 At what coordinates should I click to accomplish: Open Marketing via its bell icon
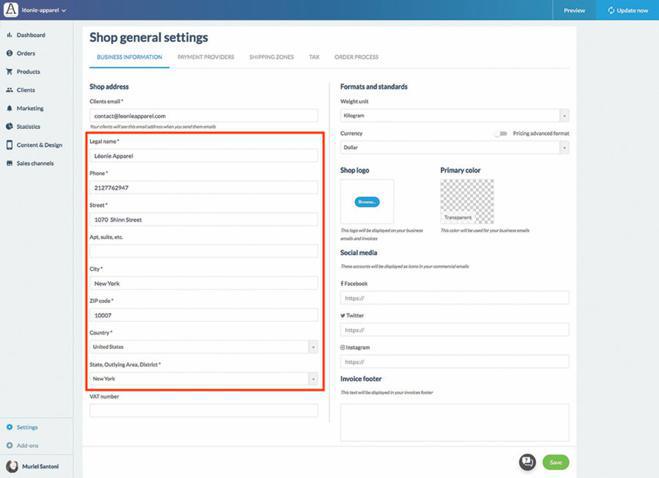[x=9, y=108]
